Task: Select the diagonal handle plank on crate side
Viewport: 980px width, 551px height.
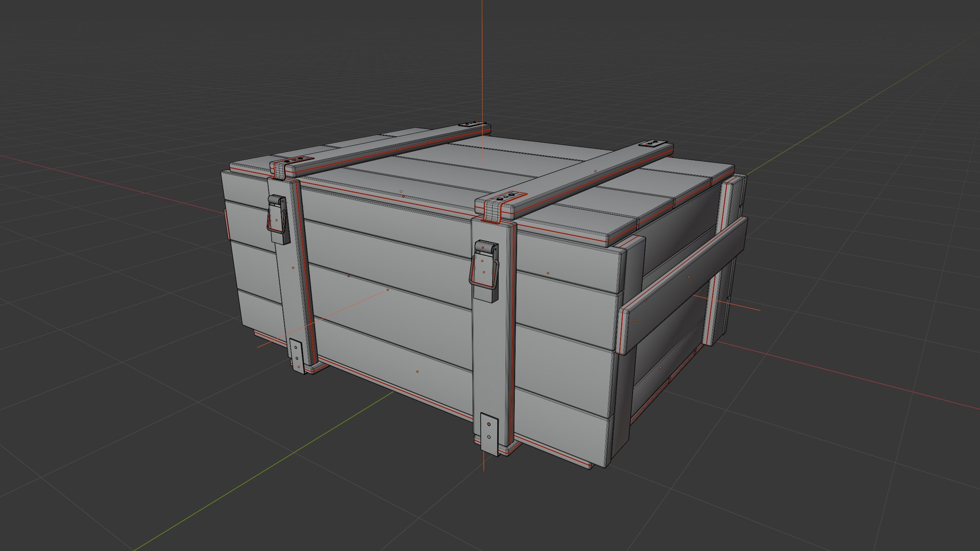Action: [x=683, y=286]
